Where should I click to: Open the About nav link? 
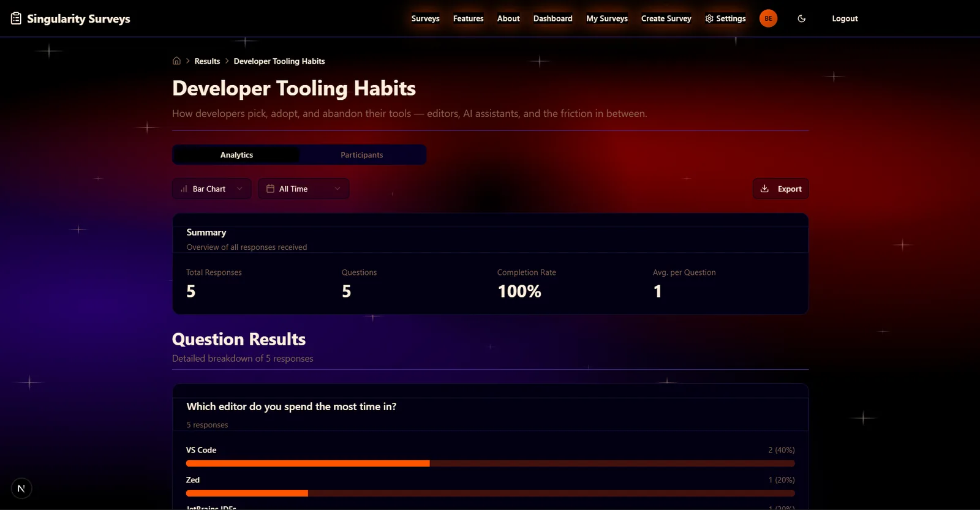point(508,18)
